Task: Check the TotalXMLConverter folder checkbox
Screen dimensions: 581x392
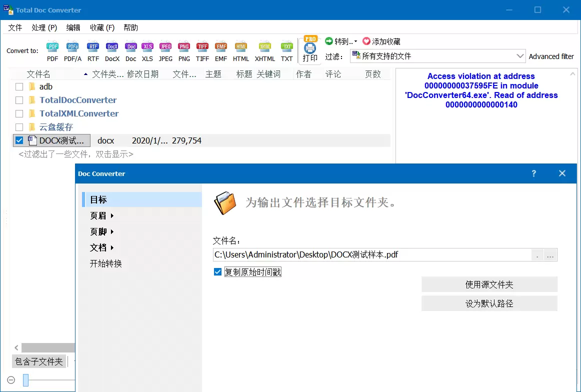Action: coord(19,113)
